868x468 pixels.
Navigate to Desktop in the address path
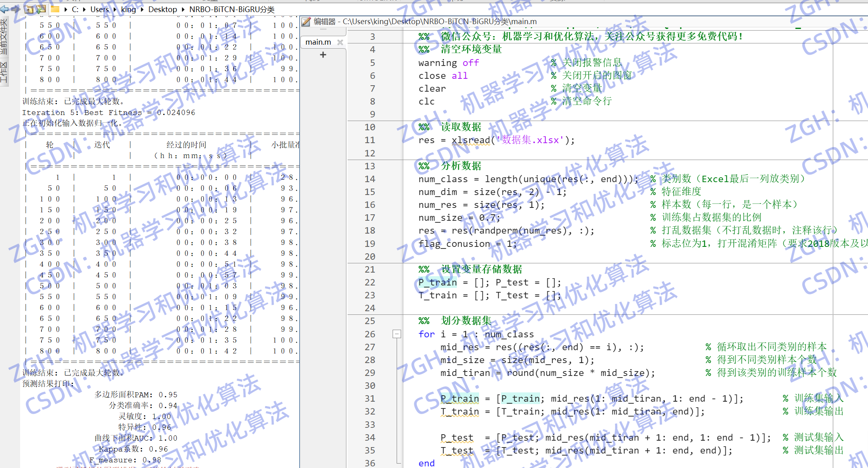click(x=162, y=9)
